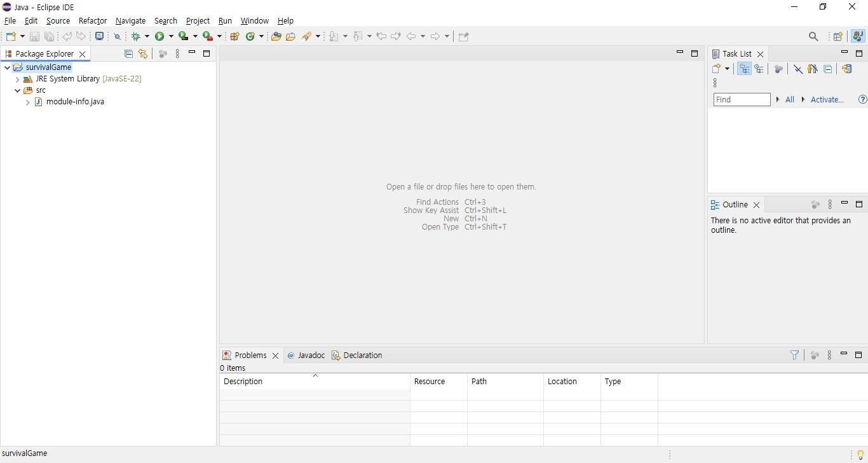Click the Find field in Task List

[741, 100]
